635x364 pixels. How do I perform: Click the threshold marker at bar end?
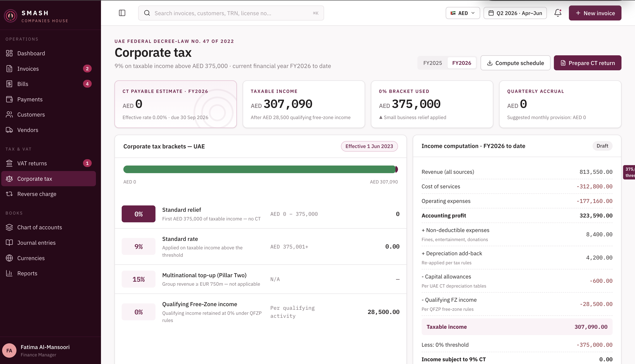tap(397, 169)
